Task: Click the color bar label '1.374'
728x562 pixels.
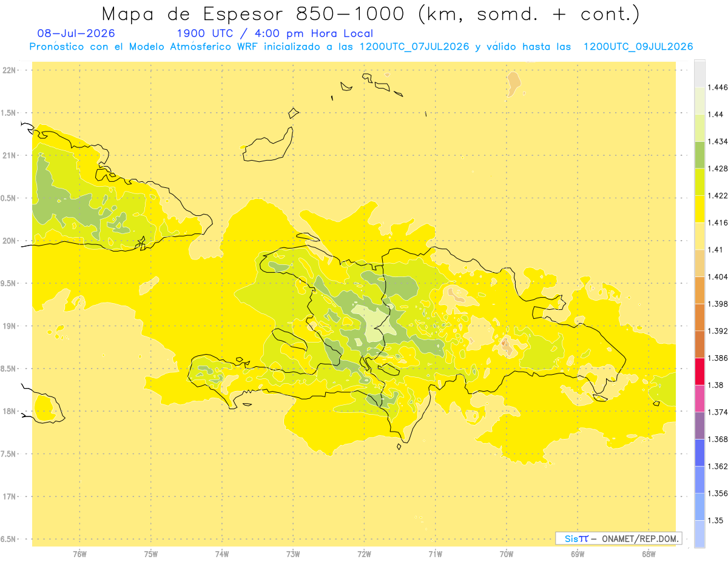Action: 718,412
